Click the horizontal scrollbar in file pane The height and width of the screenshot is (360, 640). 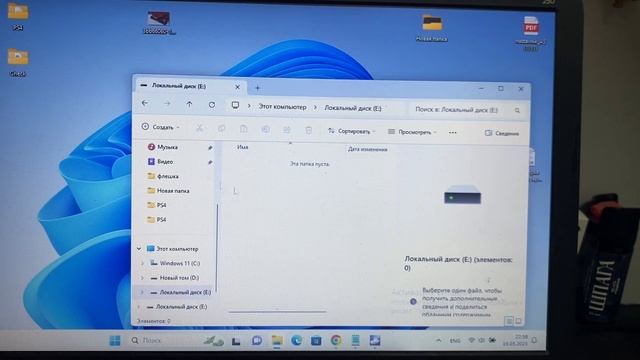pos(277,312)
